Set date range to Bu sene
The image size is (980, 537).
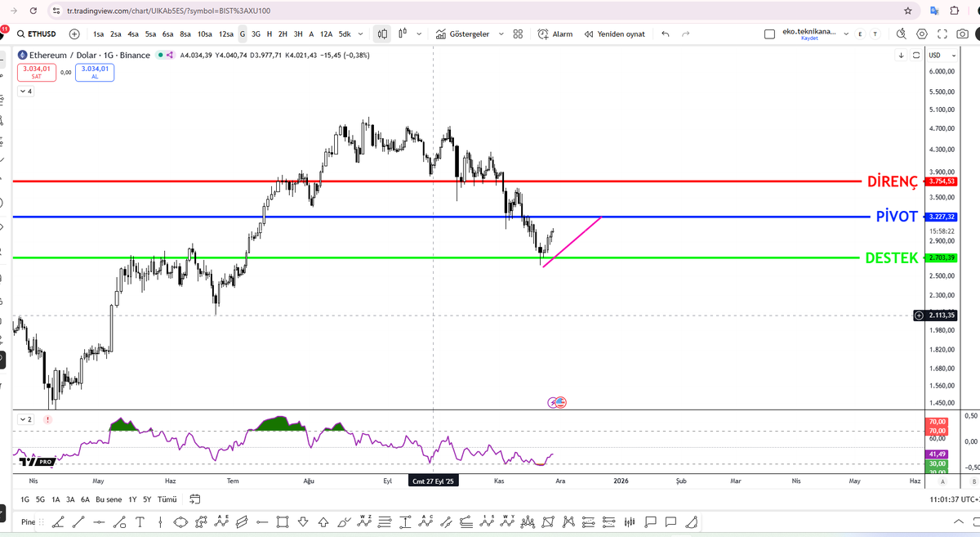coord(109,499)
